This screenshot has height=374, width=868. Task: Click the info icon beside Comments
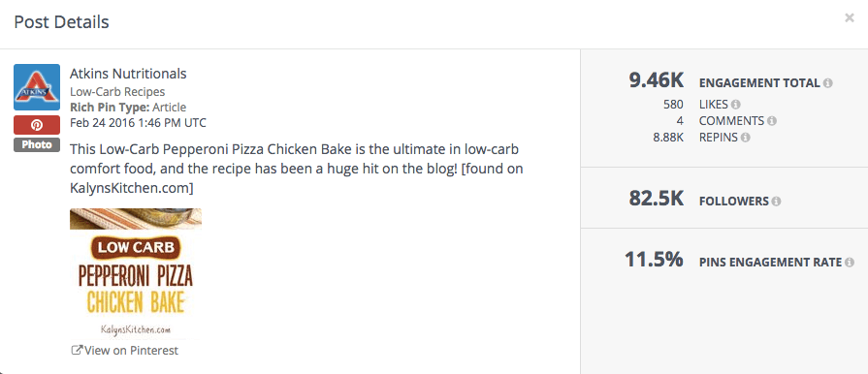point(772,120)
